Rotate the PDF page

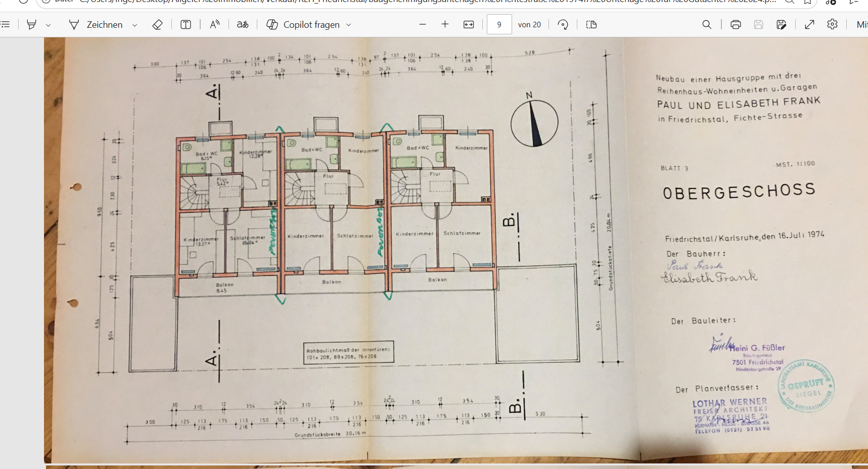click(563, 24)
